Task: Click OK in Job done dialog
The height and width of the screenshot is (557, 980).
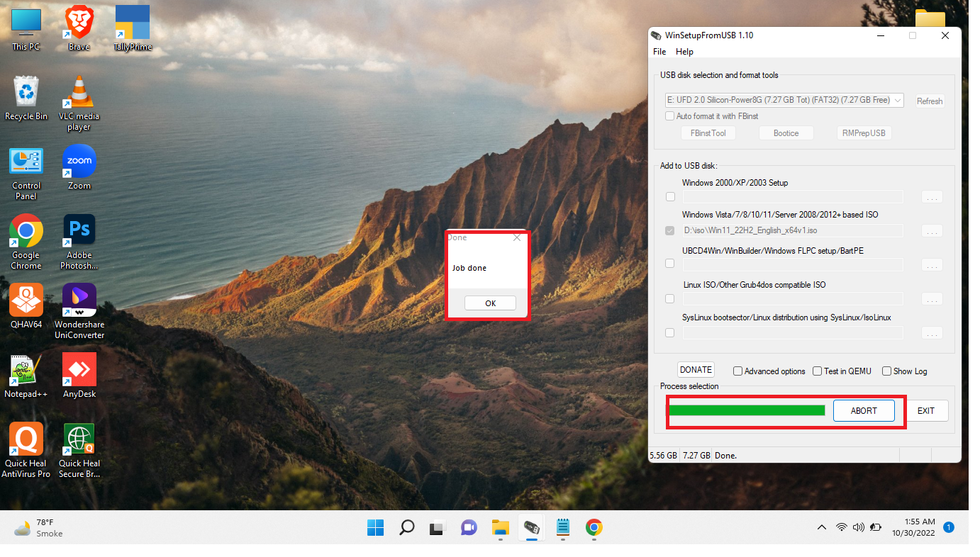Action: point(490,303)
